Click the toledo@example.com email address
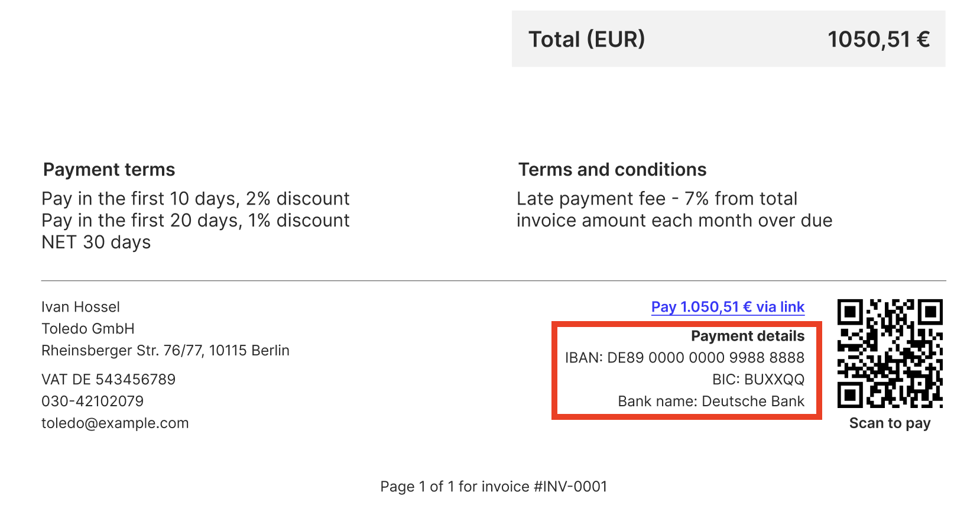This screenshot has width=980, height=505. point(115,423)
